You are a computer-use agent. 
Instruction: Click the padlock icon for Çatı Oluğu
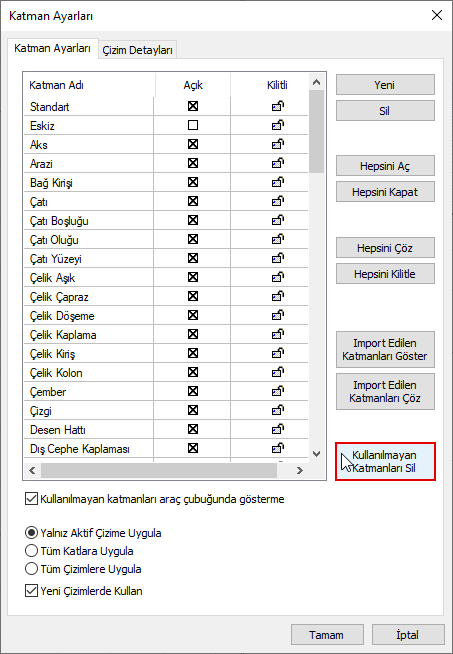[278, 239]
